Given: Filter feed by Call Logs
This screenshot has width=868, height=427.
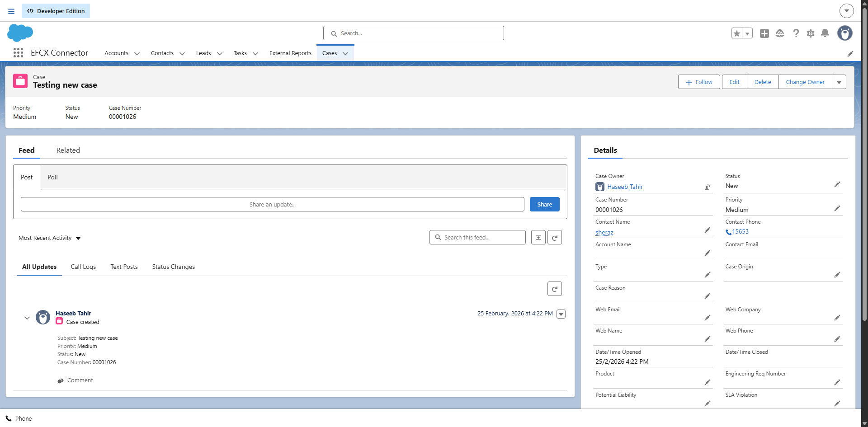Looking at the screenshot, I should (84, 267).
